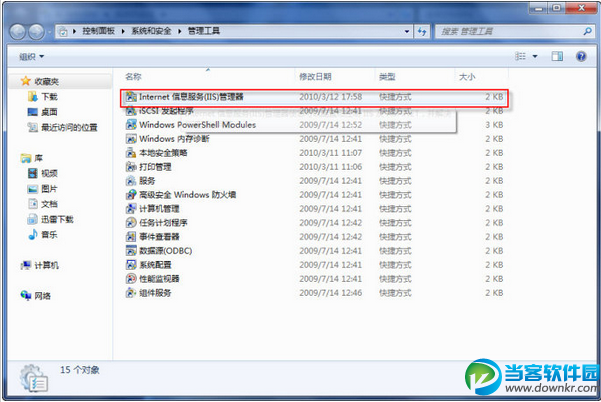The width and height of the screenshot is (601, 402).
Task: Click the 系统配置 icon
Action: [131, 265]
